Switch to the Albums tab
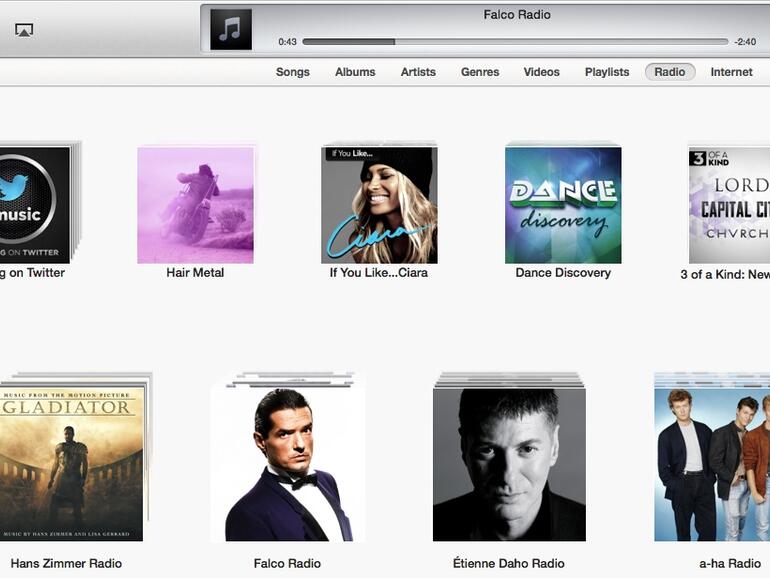 [355, 72]
